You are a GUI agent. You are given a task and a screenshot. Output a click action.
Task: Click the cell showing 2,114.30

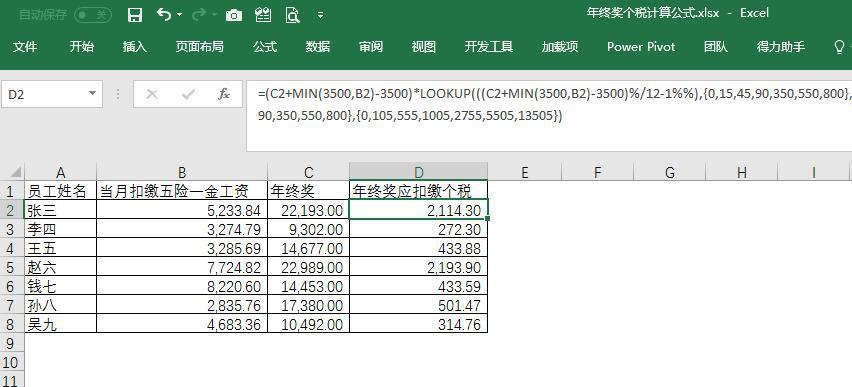pos(418,210)
